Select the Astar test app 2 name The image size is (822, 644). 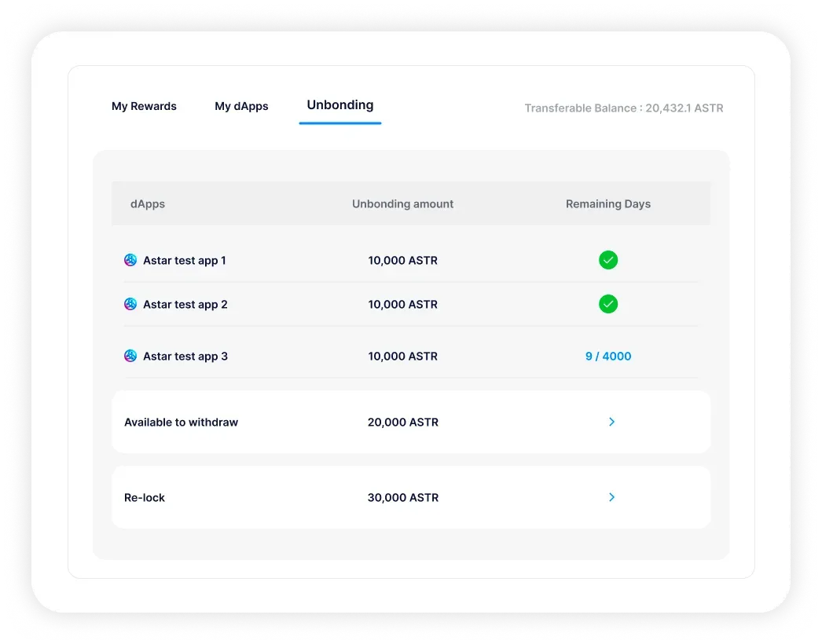pos(185,305)
